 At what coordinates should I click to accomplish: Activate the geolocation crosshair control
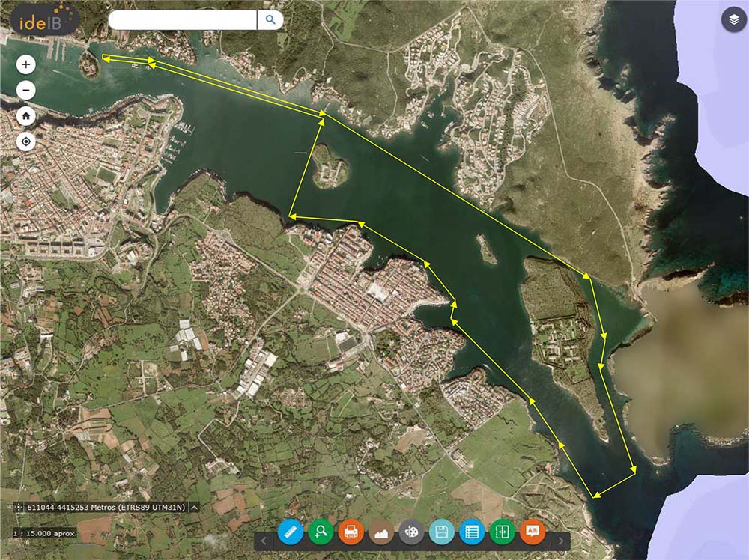click(26, 141)
